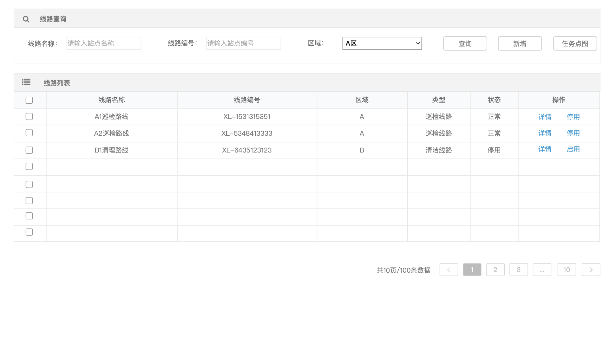Screen dimensions: 616x364
Task: Click the 查询 button
Action: [465, 43]
